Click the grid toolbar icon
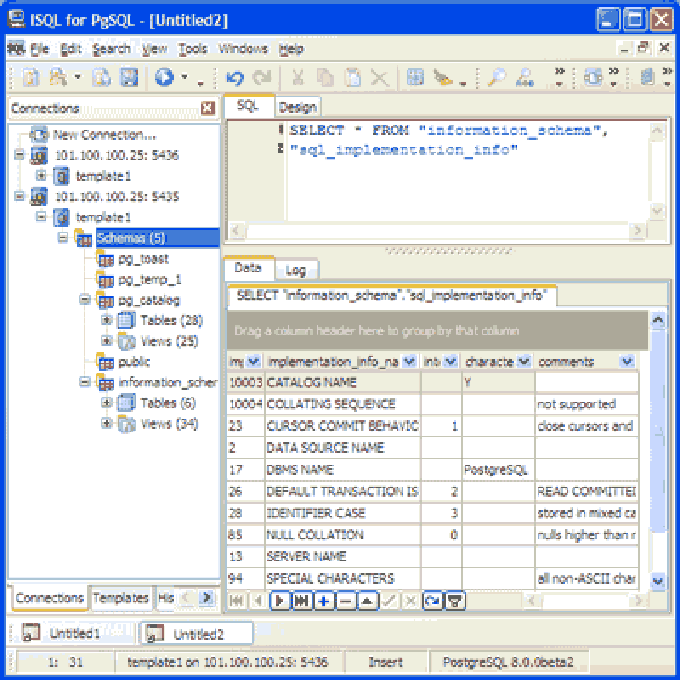The width and height of the screenshot is (680, 680). [x=415, y=78]
